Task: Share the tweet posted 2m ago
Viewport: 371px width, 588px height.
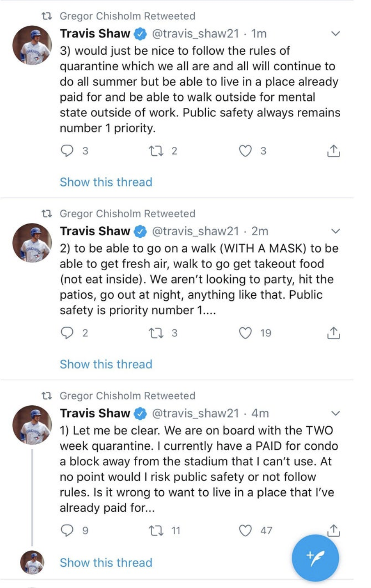Action: [333, 333]
